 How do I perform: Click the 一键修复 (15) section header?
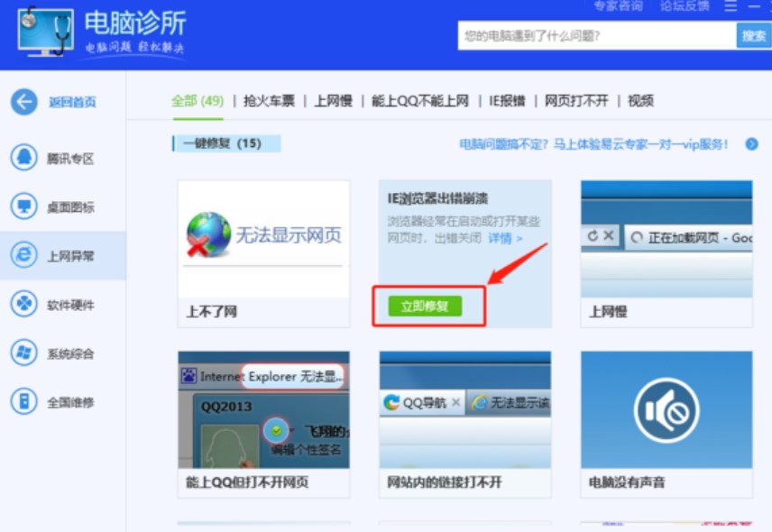pyautogui.click(x=226, y=143)
